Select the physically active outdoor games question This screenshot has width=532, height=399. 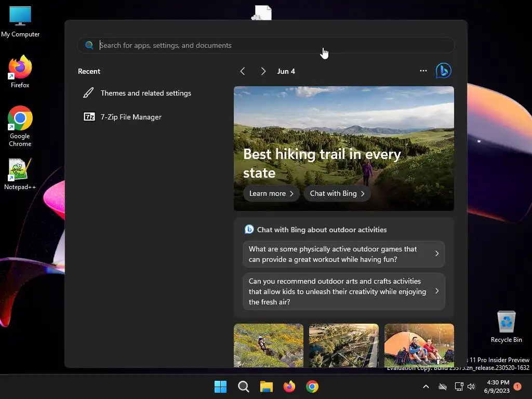344,254
